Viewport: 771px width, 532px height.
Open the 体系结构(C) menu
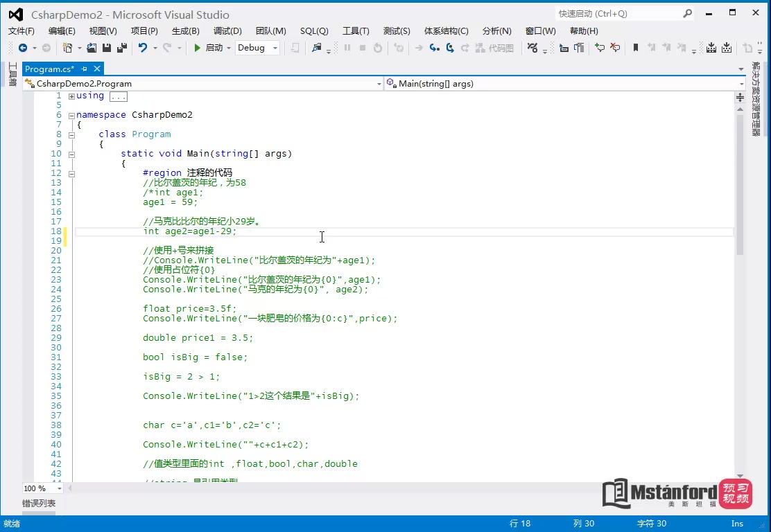(x=447, y=31)
